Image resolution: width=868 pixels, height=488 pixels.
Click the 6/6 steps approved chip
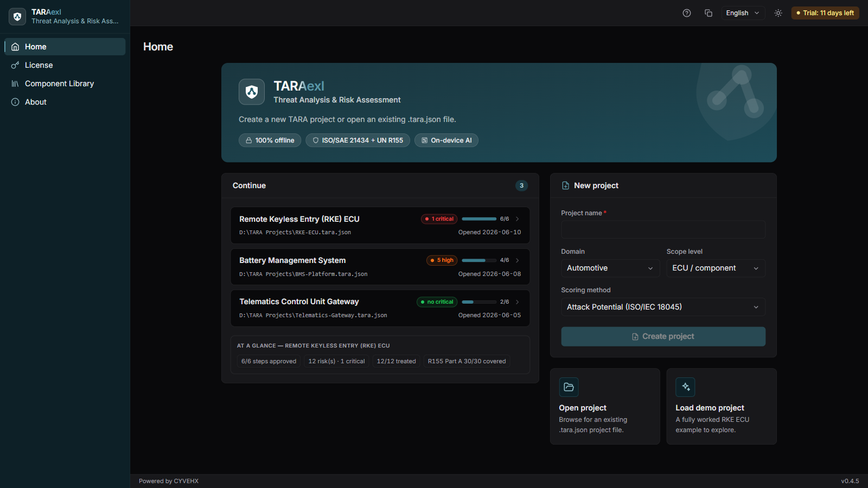269,361
